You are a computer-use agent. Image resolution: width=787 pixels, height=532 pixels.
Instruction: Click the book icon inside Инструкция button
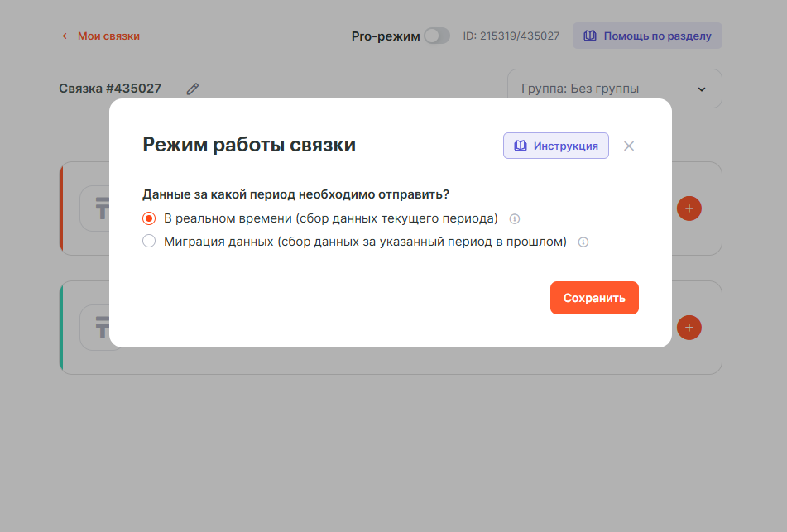click(521, 146)
